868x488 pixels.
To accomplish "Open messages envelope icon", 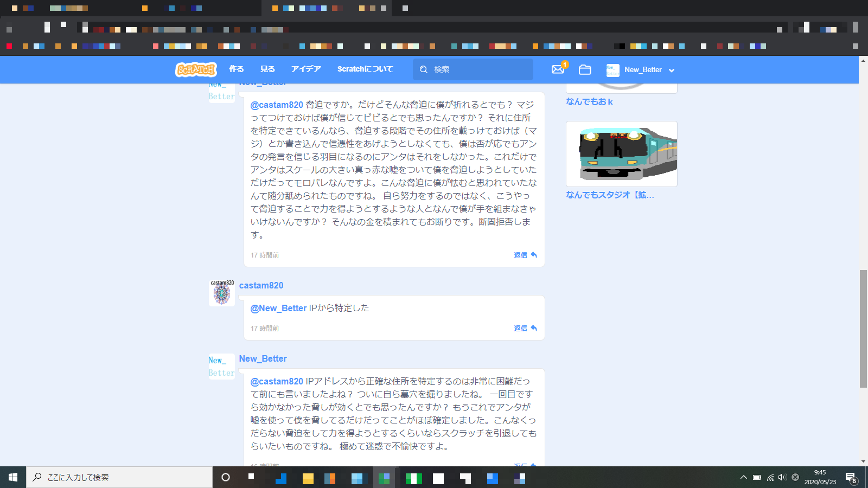I will [558, 69].
